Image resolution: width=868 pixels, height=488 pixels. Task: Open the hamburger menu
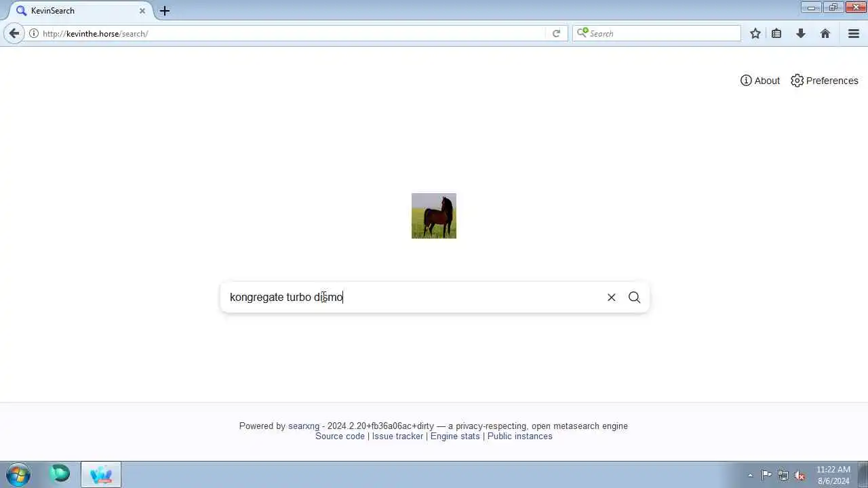[854, 33]
